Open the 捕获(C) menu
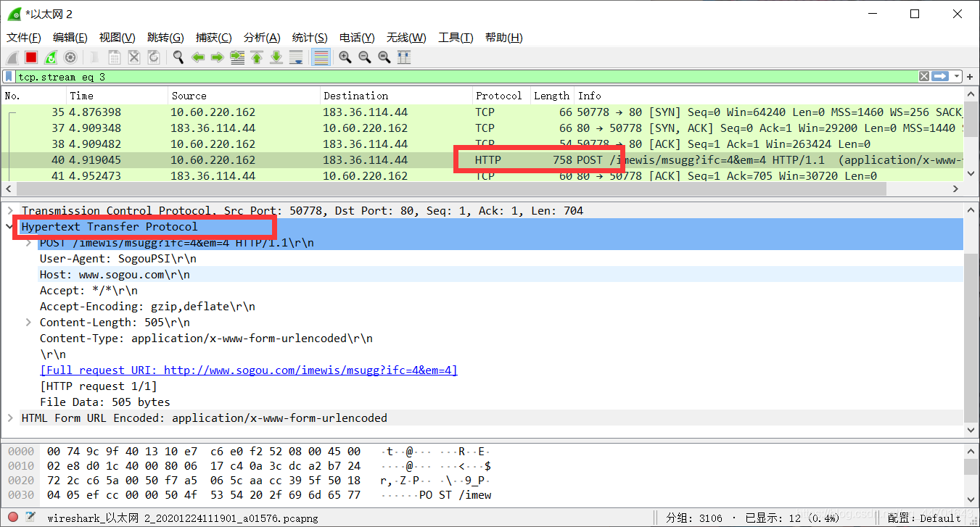Screen dimensions: 980x527 coord(214,38)
